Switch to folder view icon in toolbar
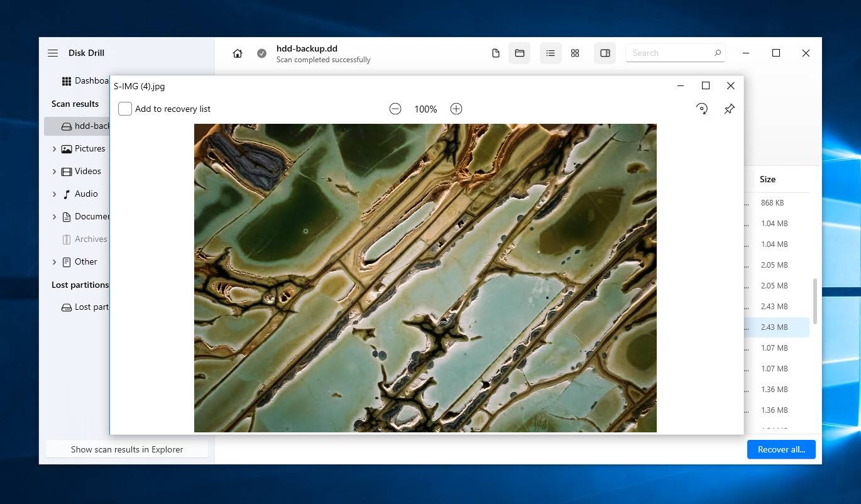 point(520,53)
